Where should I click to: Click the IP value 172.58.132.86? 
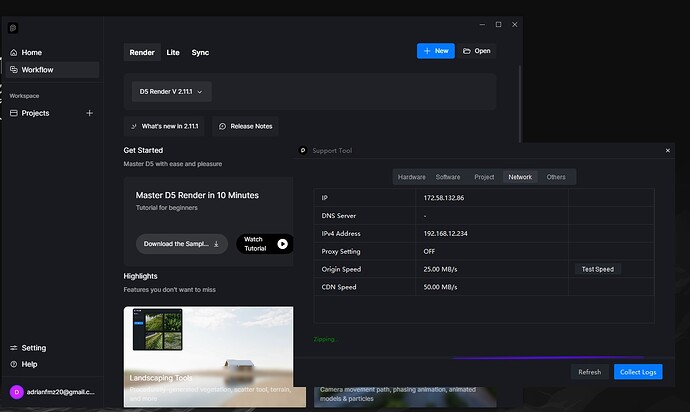click(x=444, y=198)
